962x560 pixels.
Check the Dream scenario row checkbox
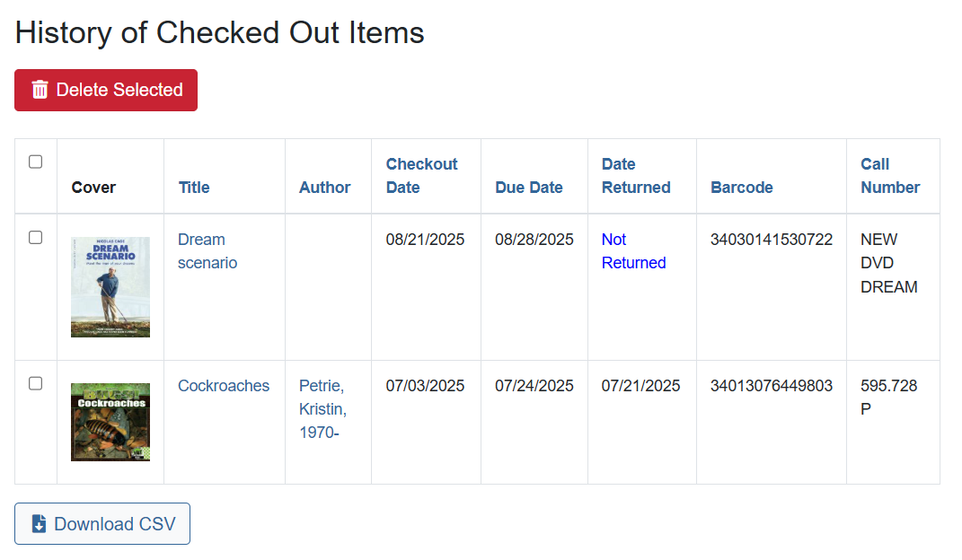click(x=36, y=238)
